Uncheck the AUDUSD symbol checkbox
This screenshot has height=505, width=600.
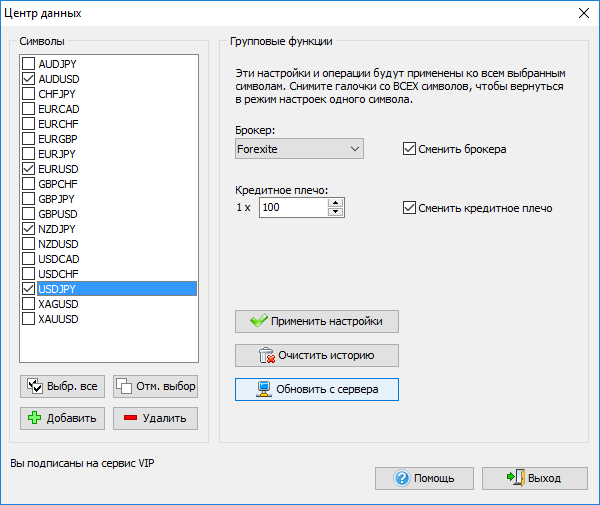point(28,79)
